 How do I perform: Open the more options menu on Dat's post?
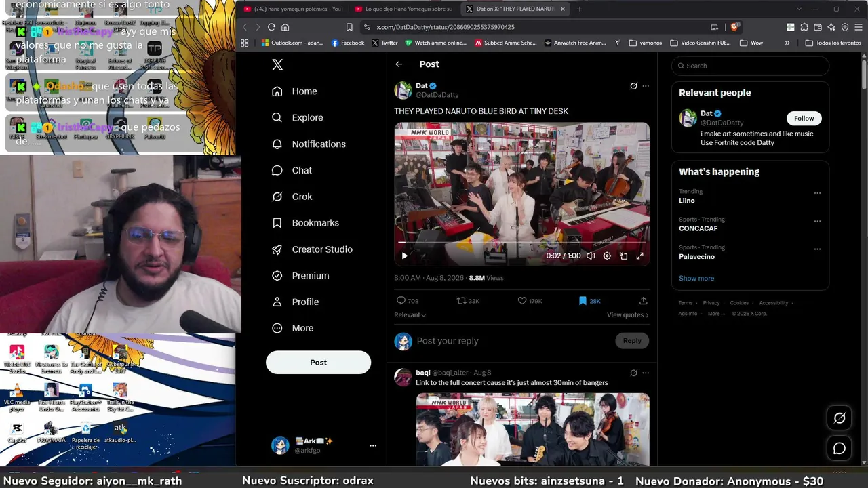pos(646,86)
